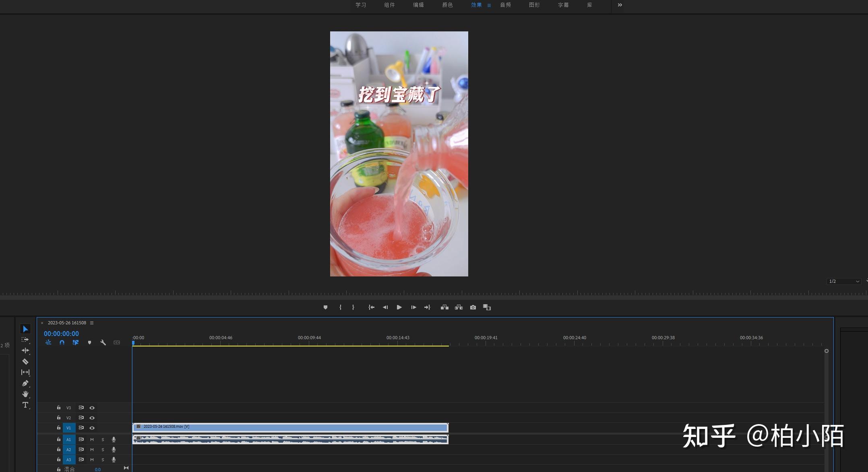
Task: Hide track V1 output with eye
Action: click(92, 428)
